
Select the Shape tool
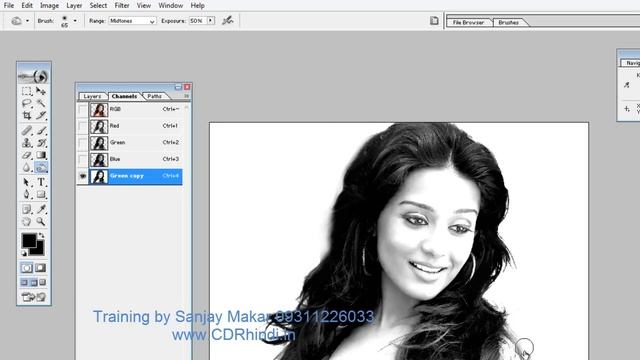[x=41, y=194]
